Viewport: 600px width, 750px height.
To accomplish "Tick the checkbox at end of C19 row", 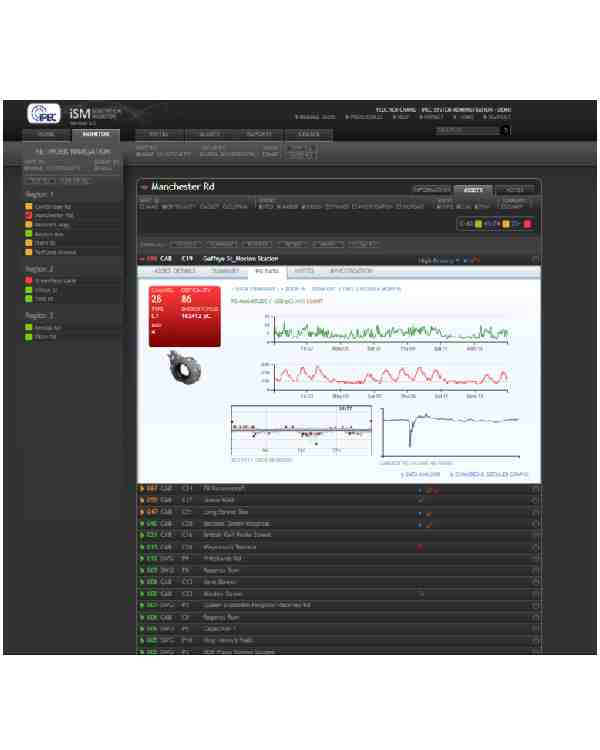I will pos(535,260).
